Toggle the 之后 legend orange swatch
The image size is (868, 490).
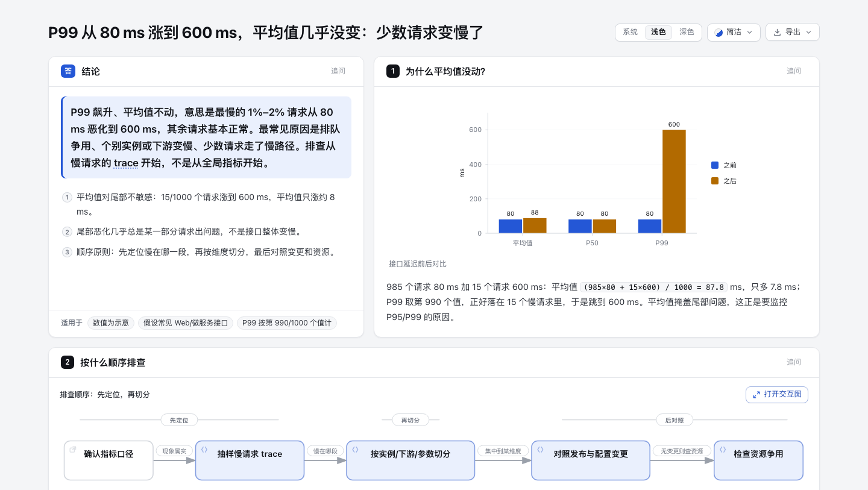715,181
